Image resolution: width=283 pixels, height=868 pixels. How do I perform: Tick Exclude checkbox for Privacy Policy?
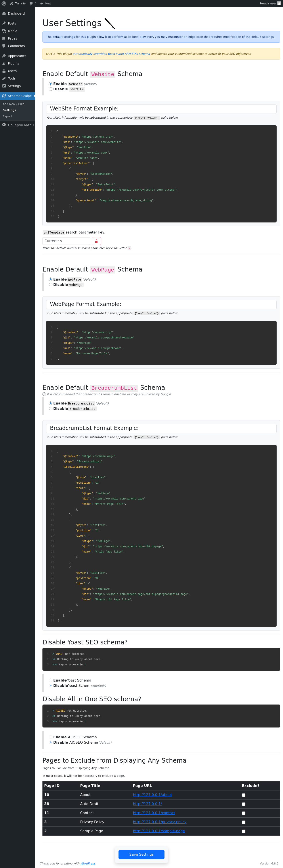(x=244, y=822)
